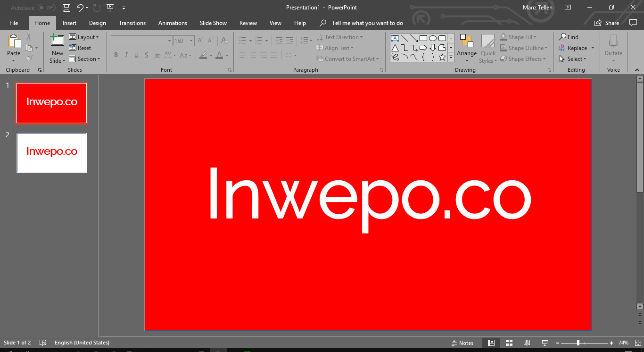Pick the isosceles triangle shape
Screen dimensions: 644x352
395,48
